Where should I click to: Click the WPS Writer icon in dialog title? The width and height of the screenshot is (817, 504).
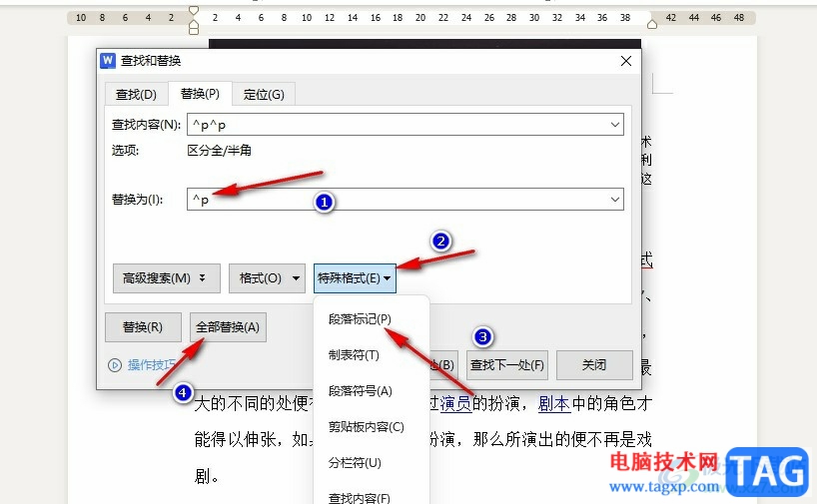108,61
